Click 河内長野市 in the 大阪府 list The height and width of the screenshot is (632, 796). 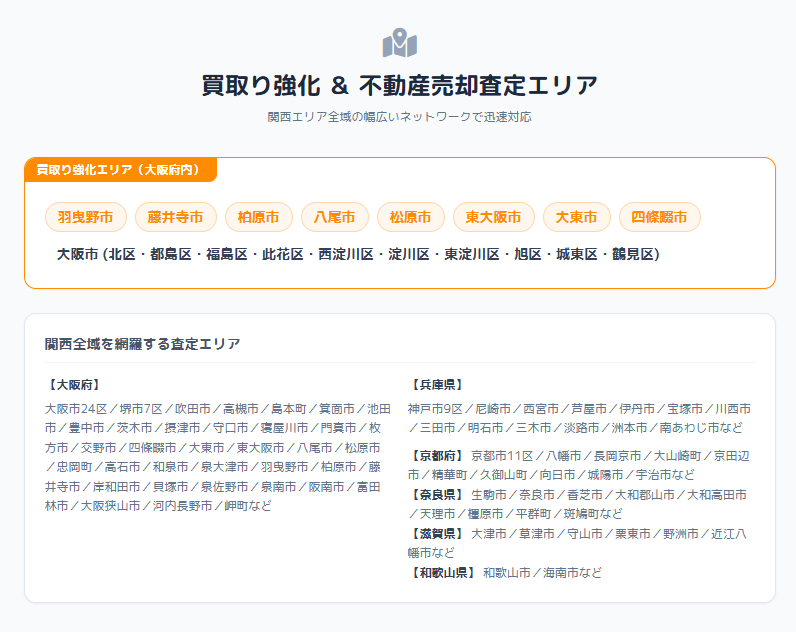pos(183,506)
